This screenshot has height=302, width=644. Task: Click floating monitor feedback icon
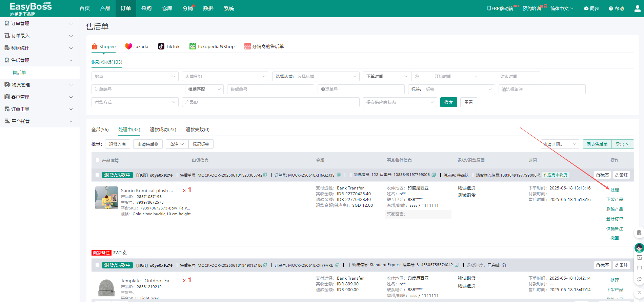click(x=639, y=268)
